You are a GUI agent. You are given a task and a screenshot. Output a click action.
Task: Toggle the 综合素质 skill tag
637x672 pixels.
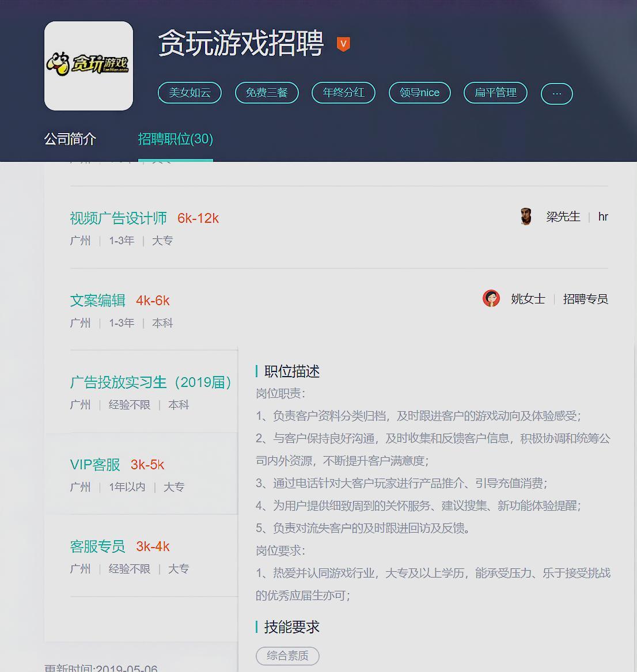tap(287, 656)
